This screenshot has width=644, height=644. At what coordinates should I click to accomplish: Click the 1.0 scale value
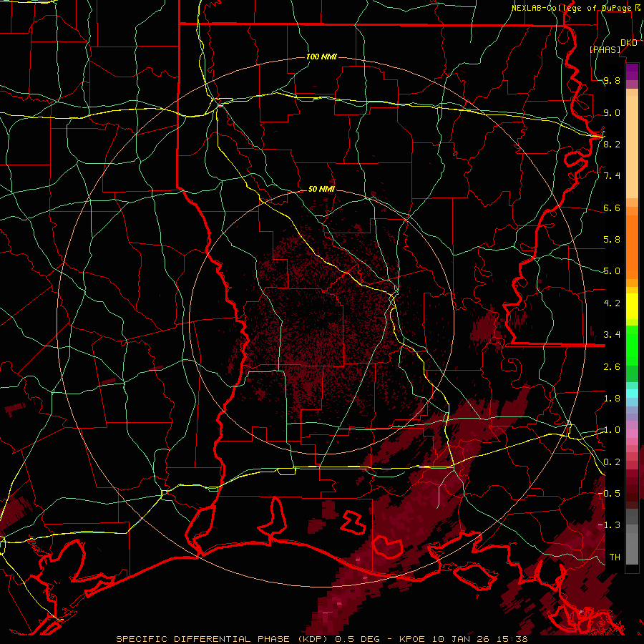tap(612, 430)
